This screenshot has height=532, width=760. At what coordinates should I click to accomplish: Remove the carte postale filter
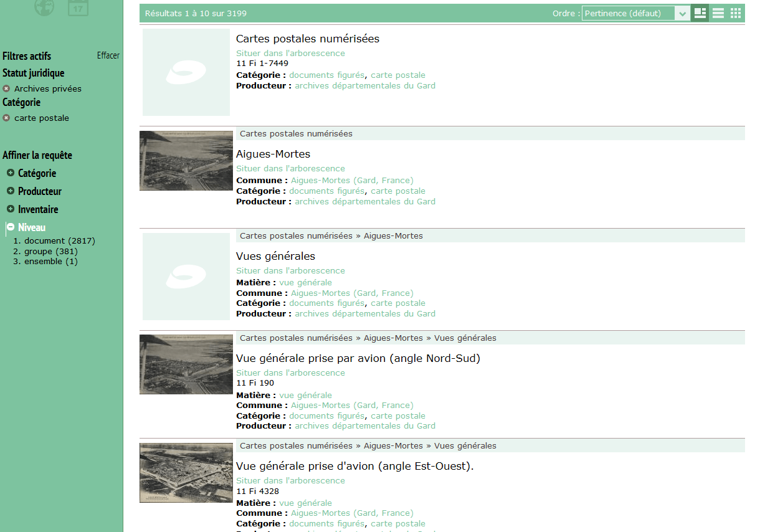[x=6, y=118]
